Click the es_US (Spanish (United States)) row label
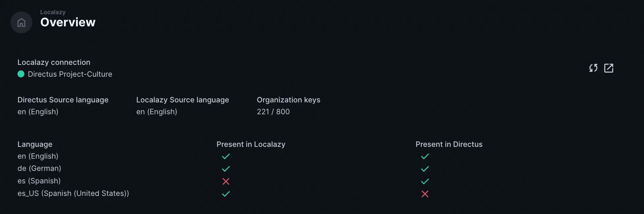Image resolution: width=644 pixels, height=214 pixels. pos(73,193)
